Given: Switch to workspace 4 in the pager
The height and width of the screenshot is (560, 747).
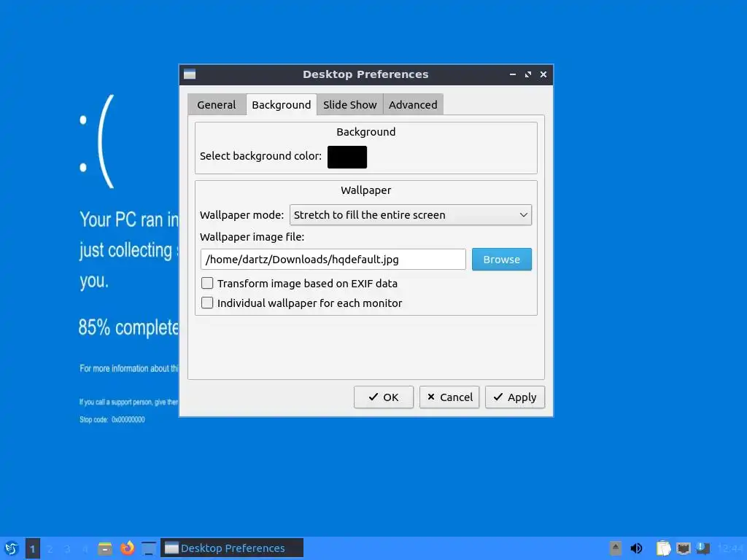Looking at the screenshot, I should pos(85,548).
